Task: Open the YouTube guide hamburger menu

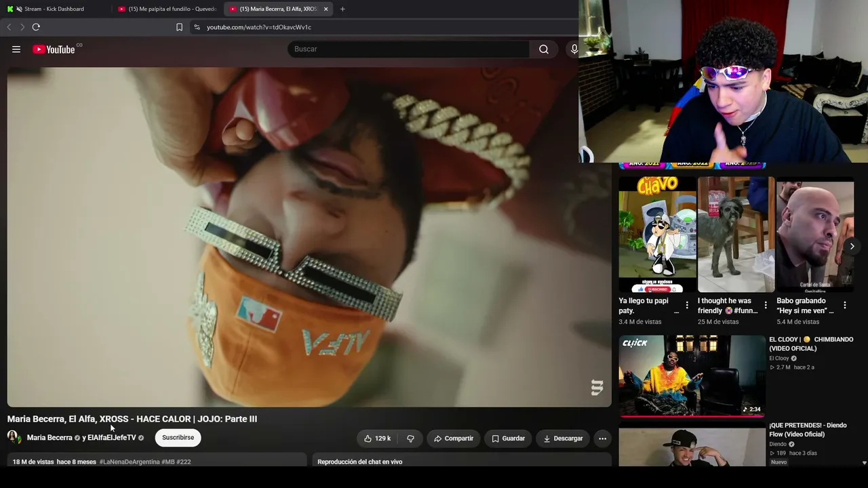Action: tap(16, 49)
